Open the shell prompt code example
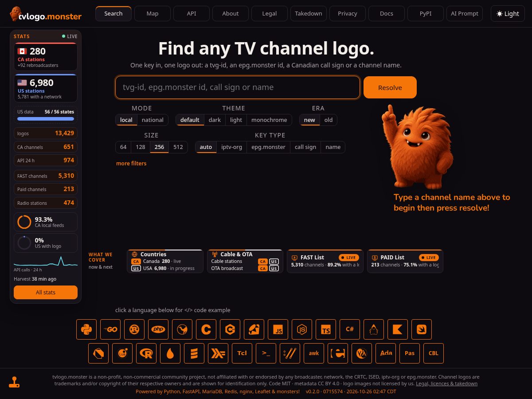This screenshot has width=532, height=399. [x=266, y=353]
